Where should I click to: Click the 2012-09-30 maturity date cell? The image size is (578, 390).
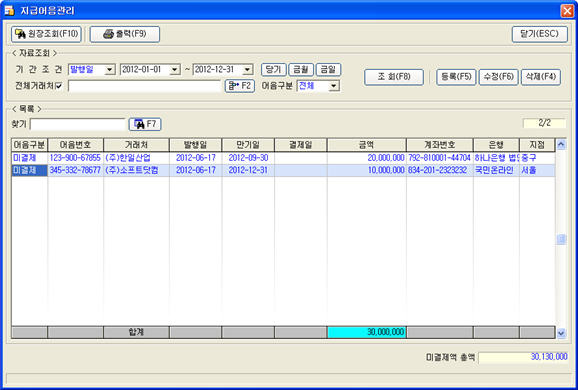(x=248, y=158)
